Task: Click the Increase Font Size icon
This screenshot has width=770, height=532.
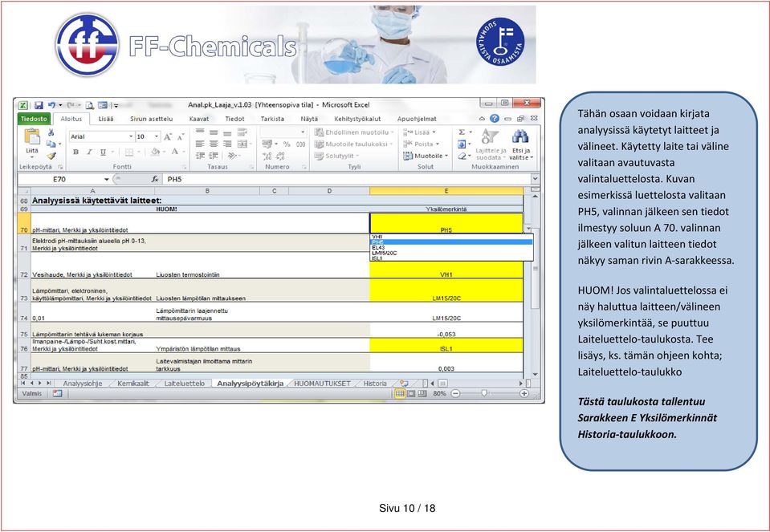Action: (x=168, y=137)
